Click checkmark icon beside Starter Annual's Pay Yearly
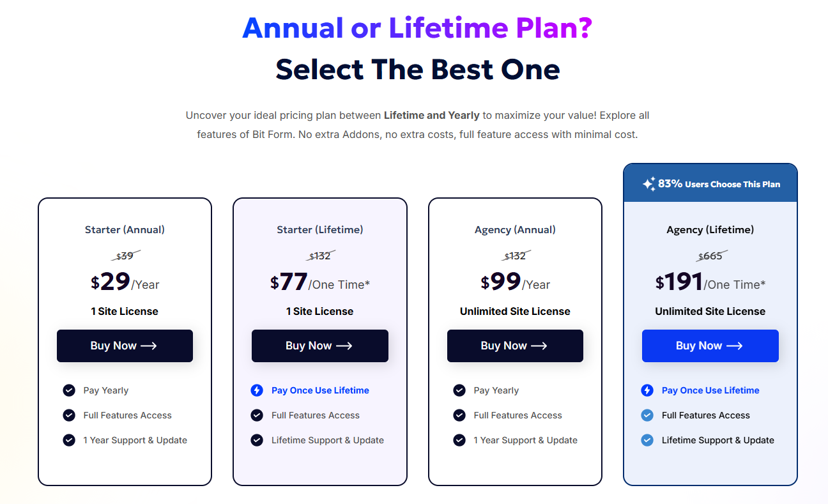The height and width of the screenshot is (504, 828). [69, 390]
